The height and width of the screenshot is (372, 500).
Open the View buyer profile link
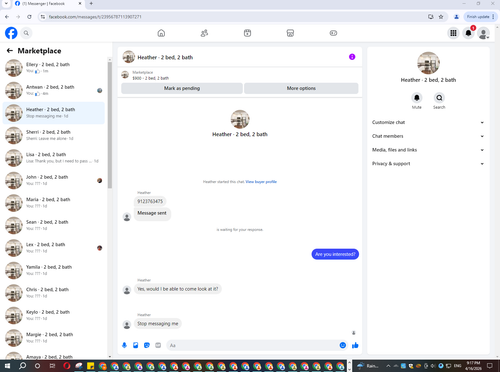[261, 182]
